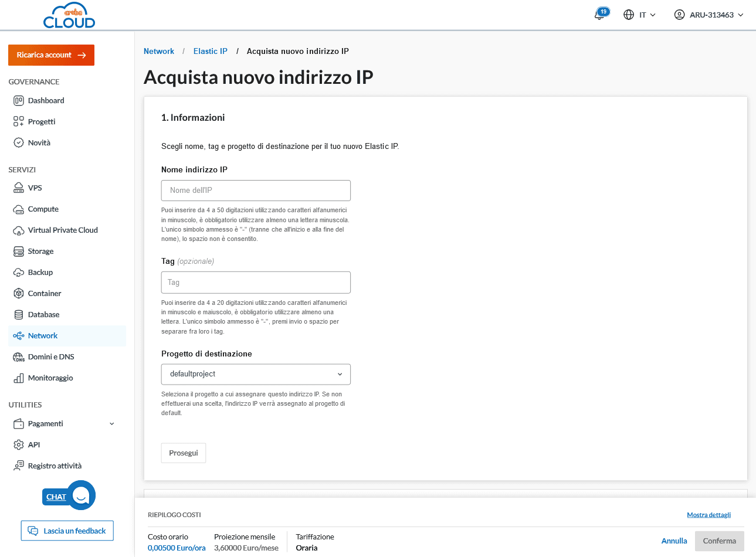Open the chat bubble widget
Image resolution: width=756 pixels, height=557 pixels.
(81, 495)
